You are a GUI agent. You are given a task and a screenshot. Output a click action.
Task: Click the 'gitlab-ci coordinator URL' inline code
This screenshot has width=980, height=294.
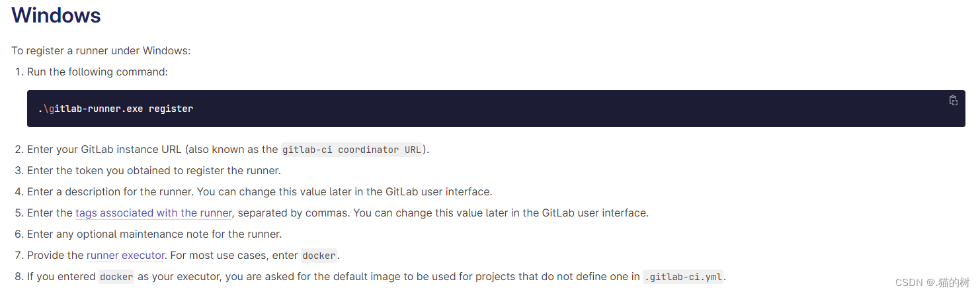point(352,150)
